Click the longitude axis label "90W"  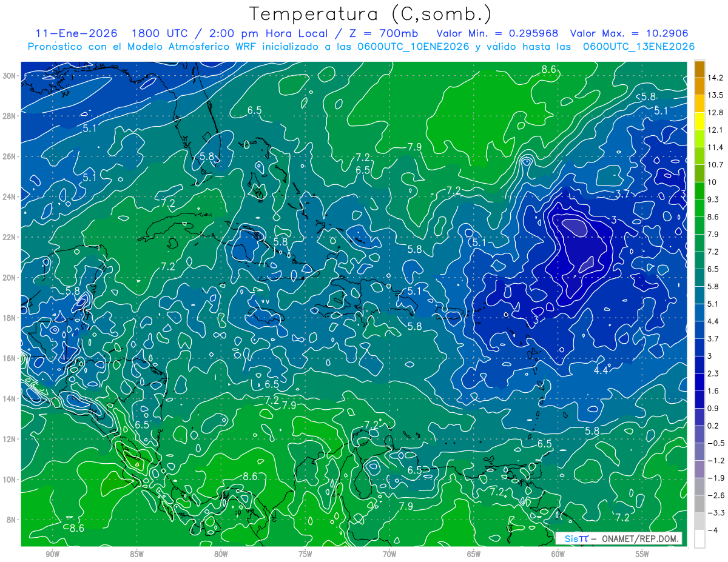(53, 555)
